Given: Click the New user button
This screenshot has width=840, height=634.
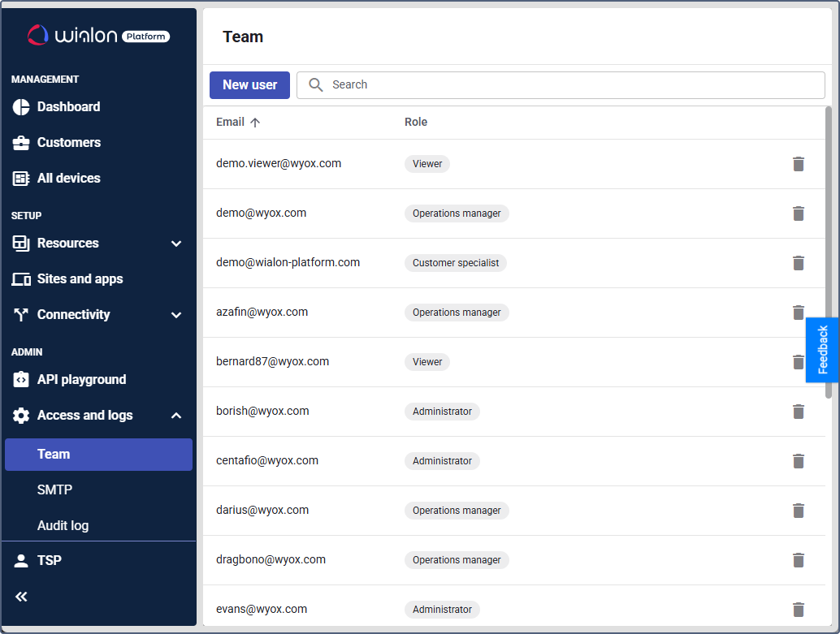Looking at the screenshot, I should [x=249, y=85].
